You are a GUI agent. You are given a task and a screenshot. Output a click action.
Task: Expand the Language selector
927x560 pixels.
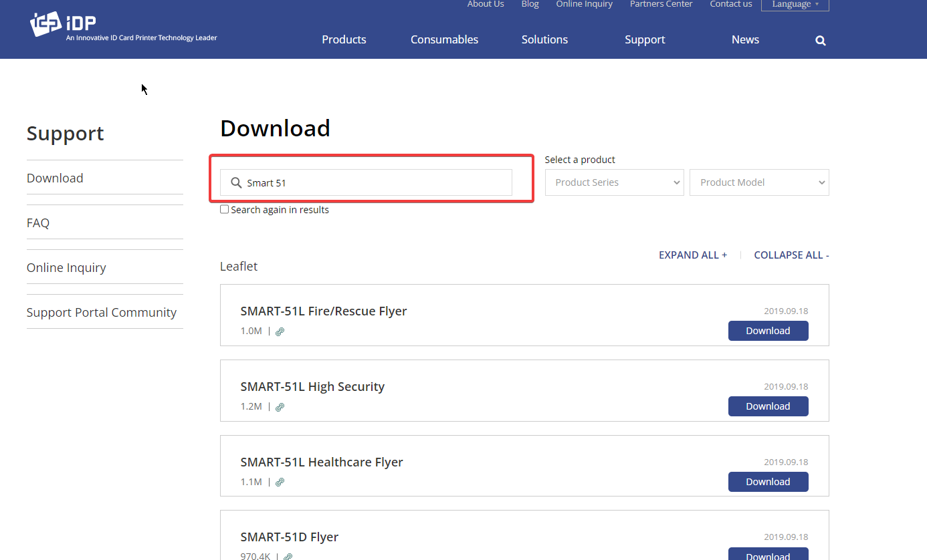(x=795, y=4)
